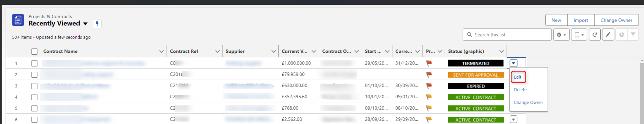
Task: Click the pencil edit list icon
Action: click(x=608, y=35)
